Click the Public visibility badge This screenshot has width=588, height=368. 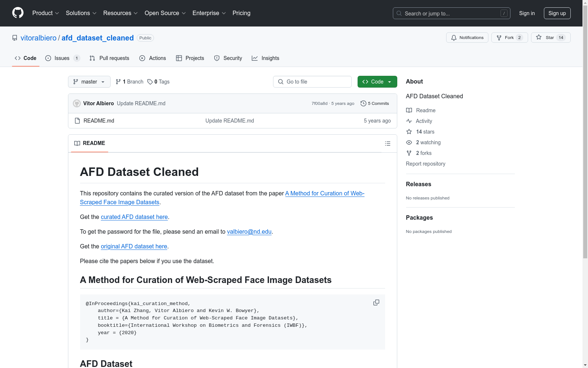coord(145,38)
